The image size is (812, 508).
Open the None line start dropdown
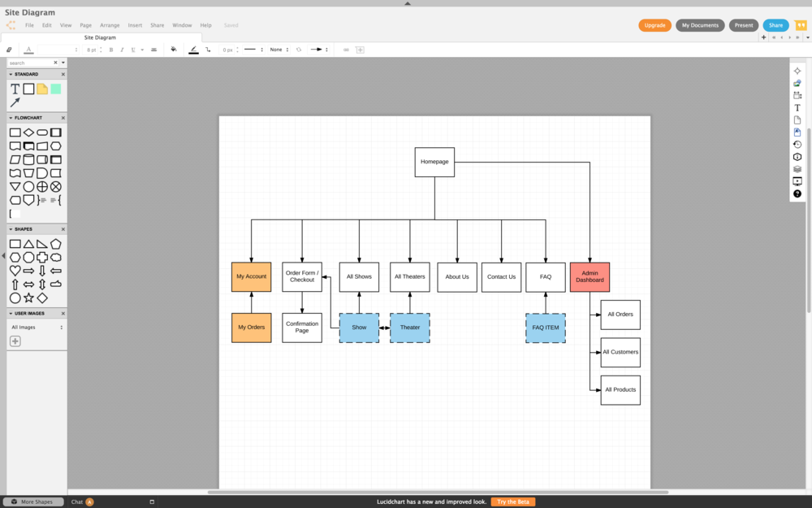pos(279,50)
